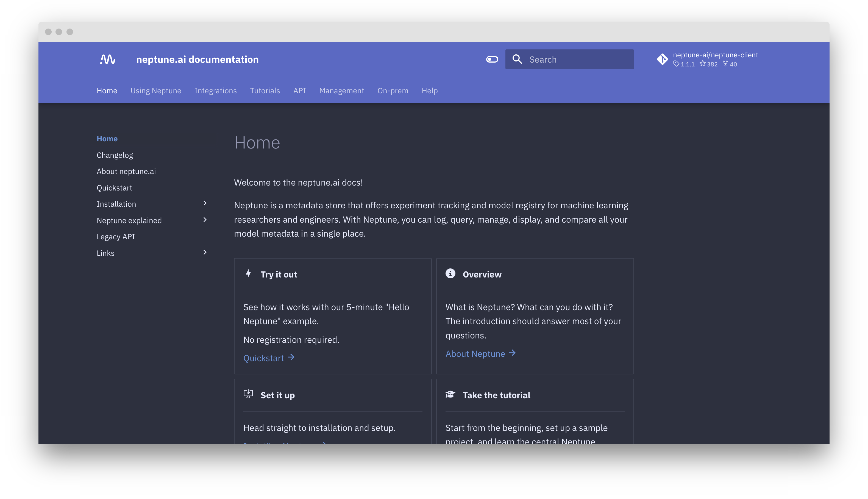Click the Overview info circle icon
This screenshot has width=868, height=499.
pyautogui.click(x=450, y=273)
